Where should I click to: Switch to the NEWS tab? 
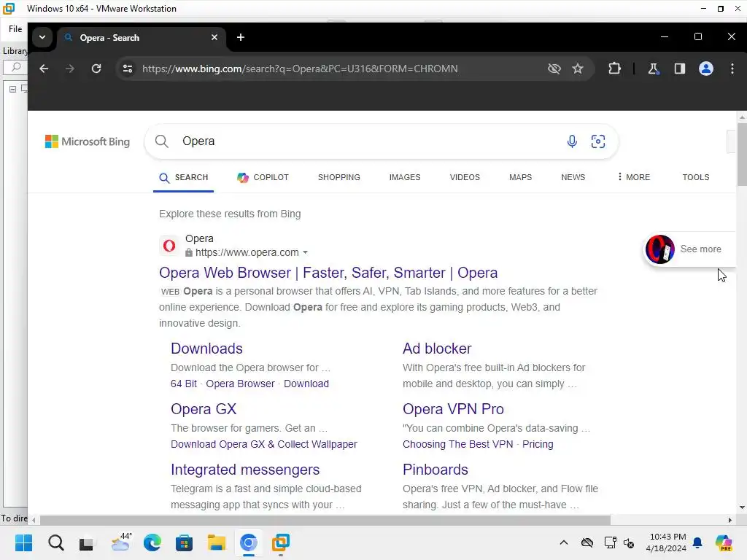(x=573, y=177)
